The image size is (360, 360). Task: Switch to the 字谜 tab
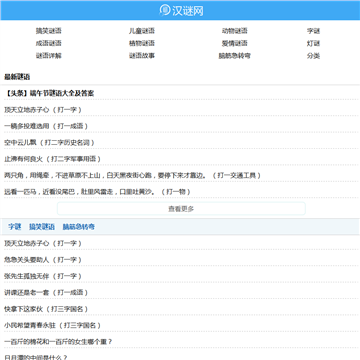pos(15,227)
